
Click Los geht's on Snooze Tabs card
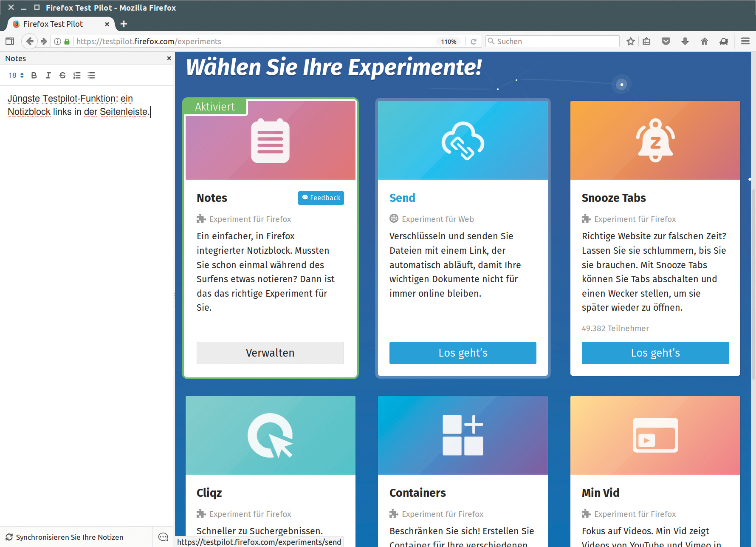[655, 353]
